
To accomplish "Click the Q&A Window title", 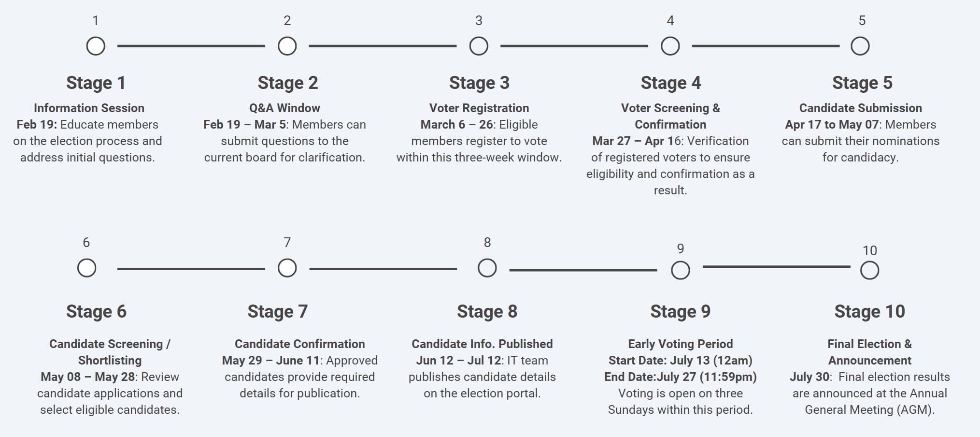I will 284,108.
